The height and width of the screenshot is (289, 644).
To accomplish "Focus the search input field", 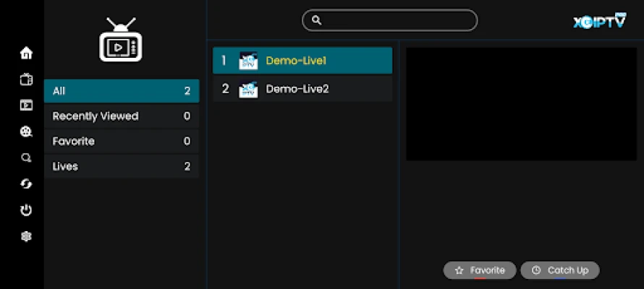I will coord(390,20).
